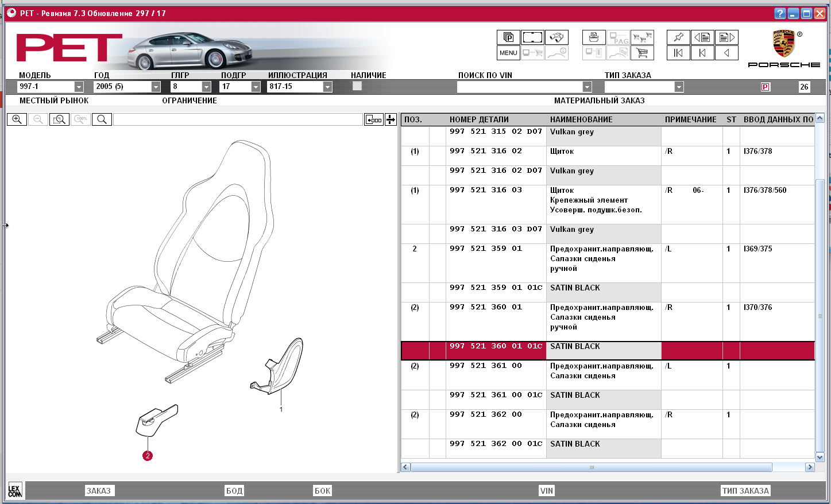Open the Год dropdown showing 2005 (5)

click(156, 87)
